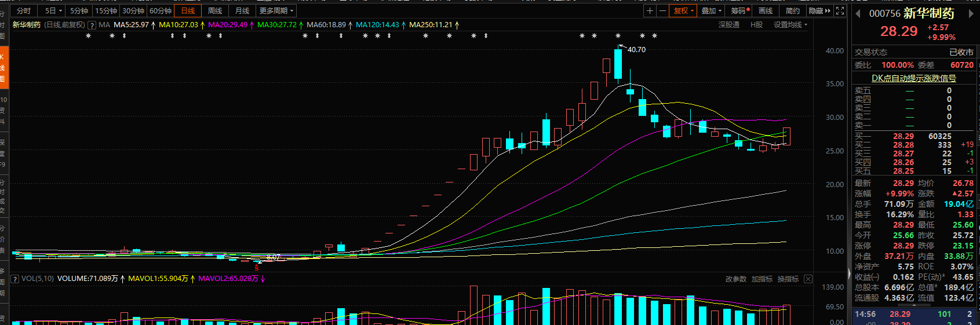
Task: Open MA indicator help question mark
Action: (x=92, y=25)
